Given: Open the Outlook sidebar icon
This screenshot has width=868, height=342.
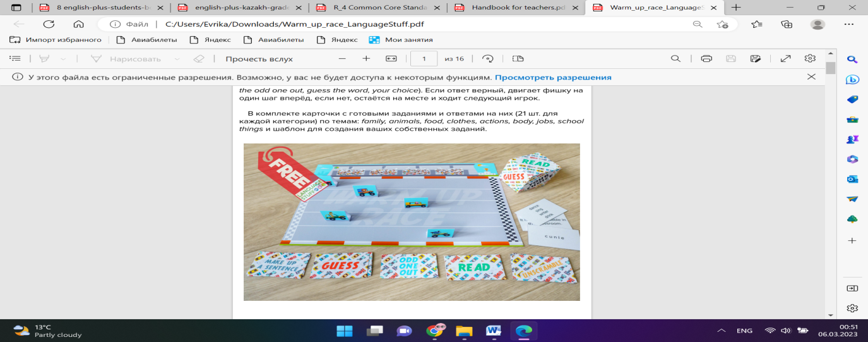Looking at the screenshot, I should 852,179.
